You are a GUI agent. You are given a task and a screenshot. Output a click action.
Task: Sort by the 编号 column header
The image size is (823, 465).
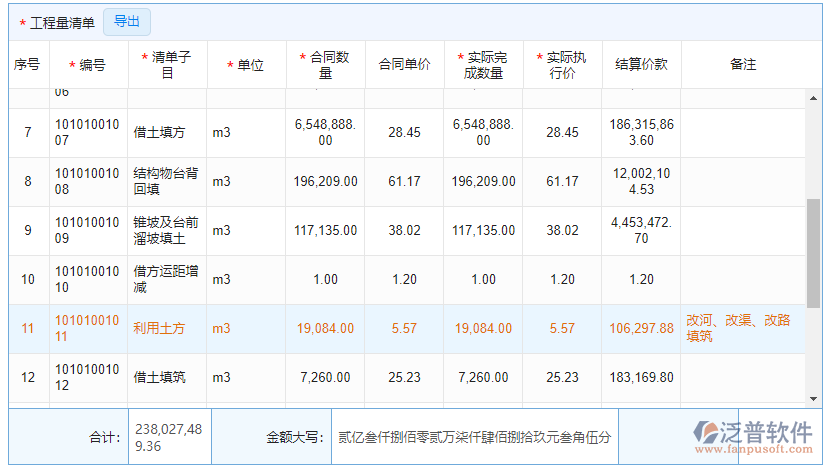pos(88,65)
